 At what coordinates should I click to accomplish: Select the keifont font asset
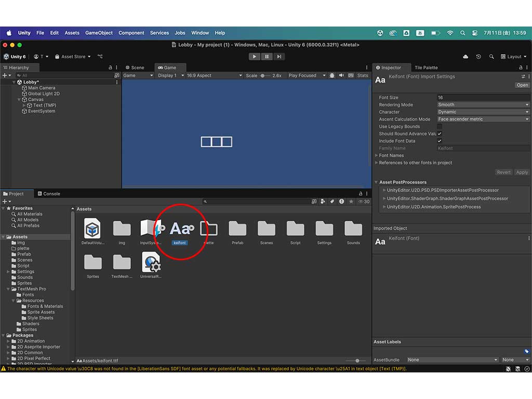click(x=180, y=229)
